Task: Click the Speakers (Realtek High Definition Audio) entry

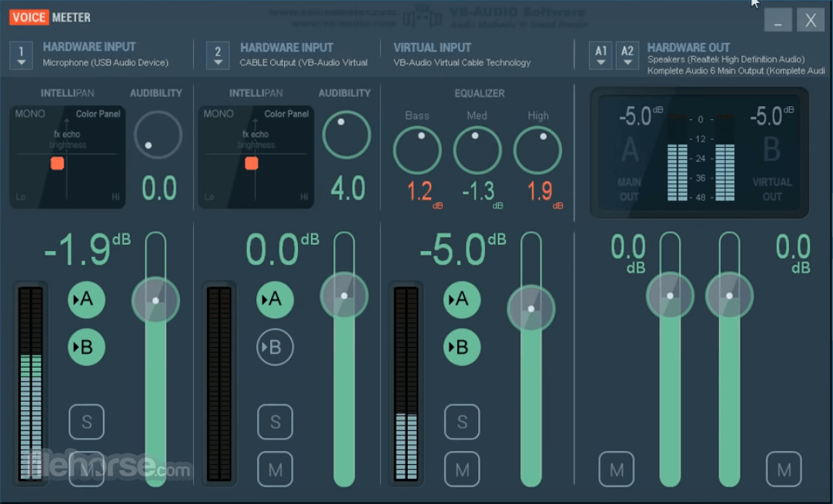Action: point(726,59)
